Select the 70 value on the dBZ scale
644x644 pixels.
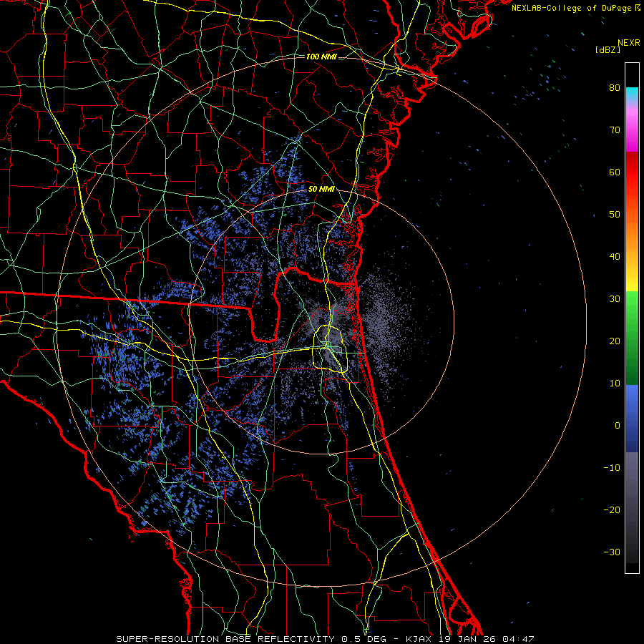[x=615, y=130]
